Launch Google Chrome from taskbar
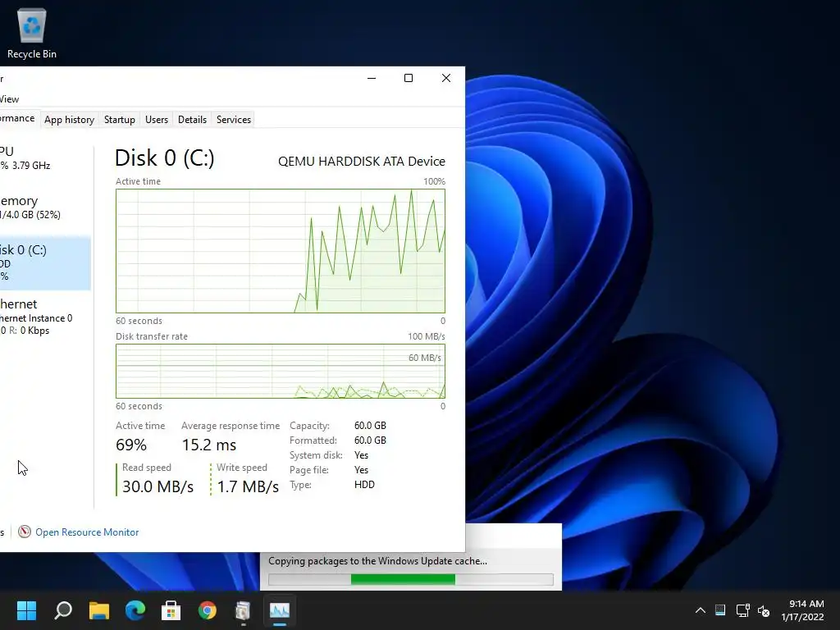This screenshot has height=630, width=840. pyautogui.click(x=208, y=610)
